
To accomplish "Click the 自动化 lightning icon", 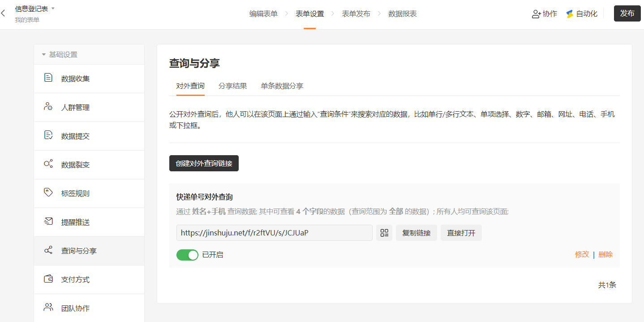I will [570, 14].
